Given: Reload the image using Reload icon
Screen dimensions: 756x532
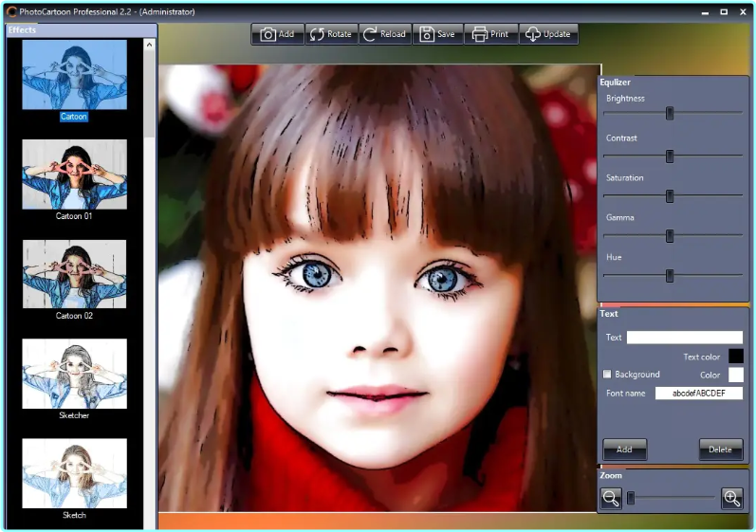Looking at the screenshot, I should pos(385,34).
